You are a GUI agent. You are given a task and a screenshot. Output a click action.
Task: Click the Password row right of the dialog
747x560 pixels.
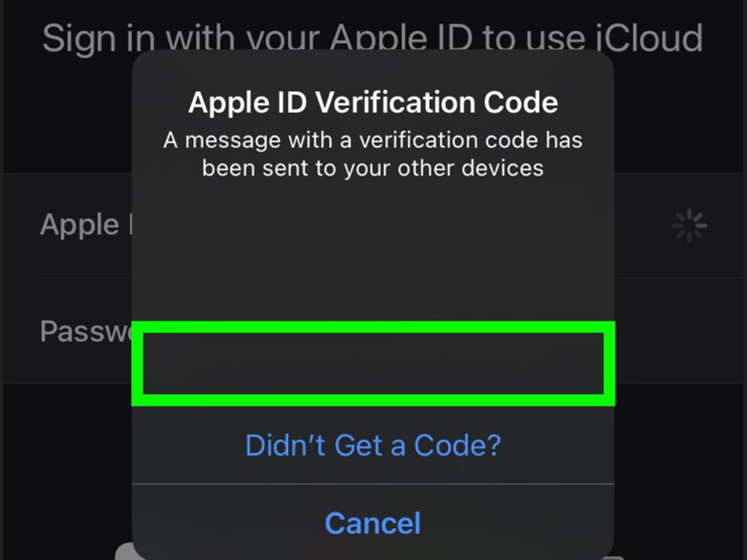tap(678, 331)
